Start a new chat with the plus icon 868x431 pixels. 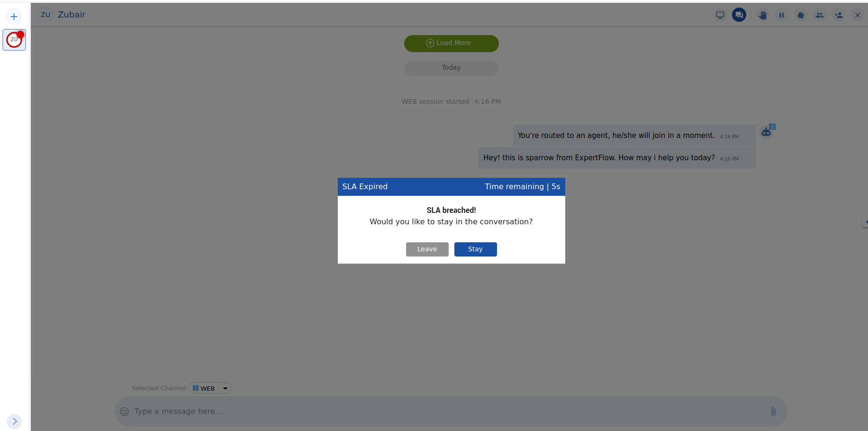coord(14,16)
